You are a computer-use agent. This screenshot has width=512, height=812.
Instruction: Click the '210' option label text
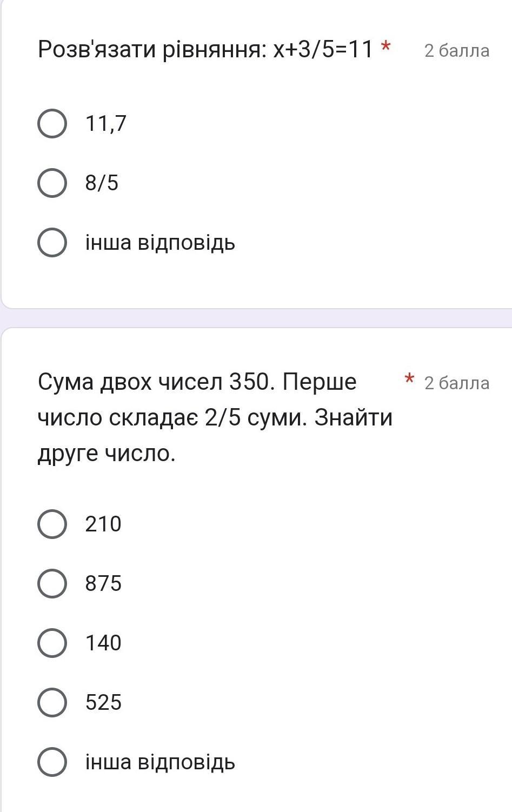click(103, 524)
